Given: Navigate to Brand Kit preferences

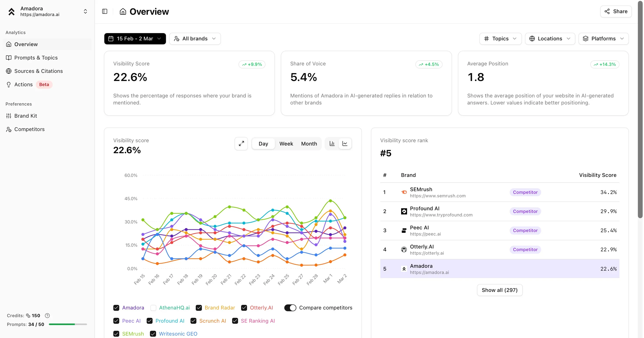Looking at the screenshot, I should pos(47,116).
